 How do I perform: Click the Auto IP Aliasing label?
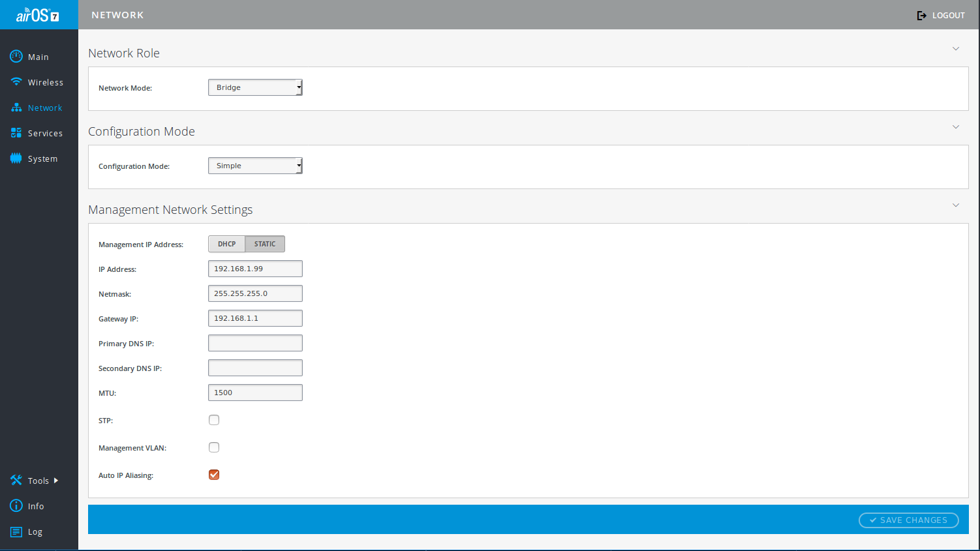point(126,475)
